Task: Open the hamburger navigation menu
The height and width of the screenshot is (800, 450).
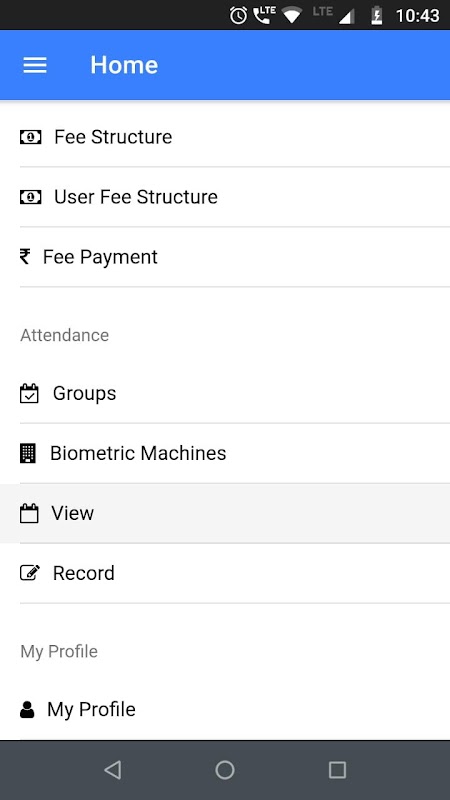Action: pos(35,65)
